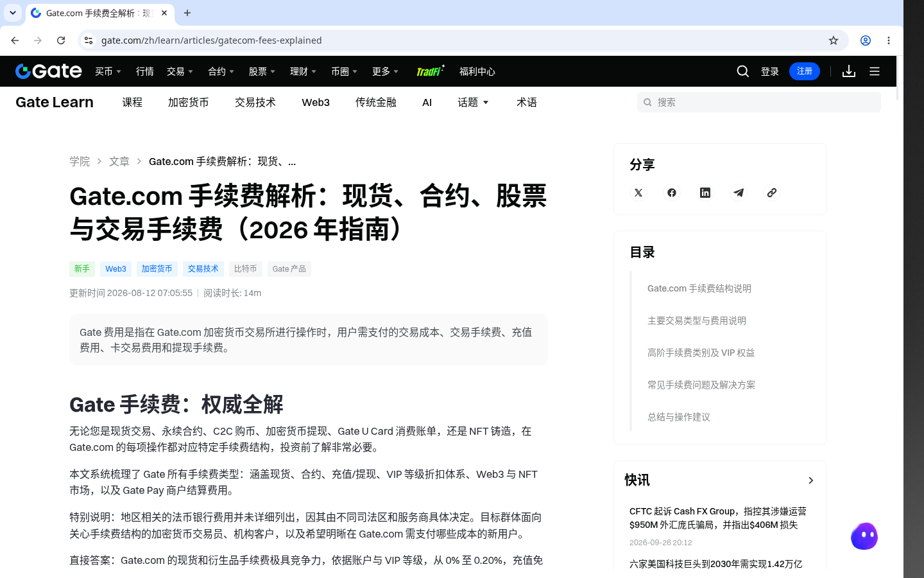924x578 pixels.
Task: Click the 登录 login link
Action: click(x=770, y=71)
